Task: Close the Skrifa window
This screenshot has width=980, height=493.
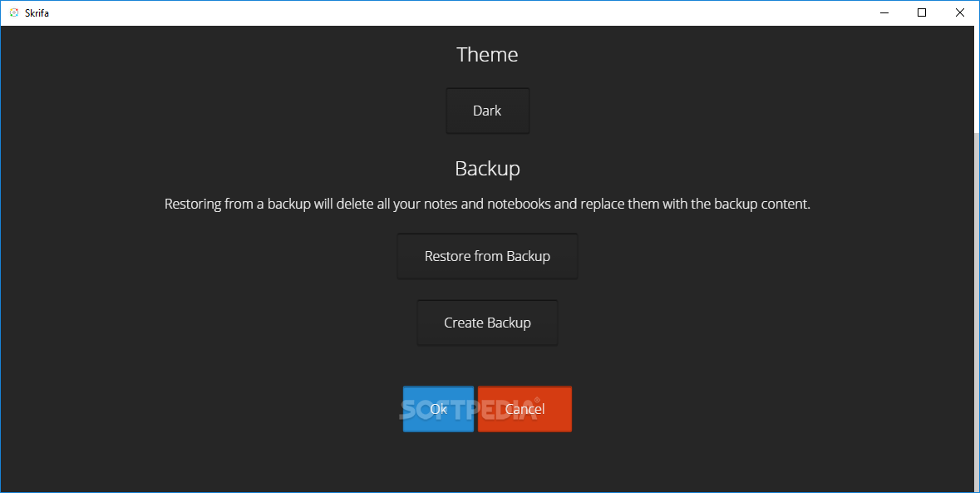Action: click(960, 12)
